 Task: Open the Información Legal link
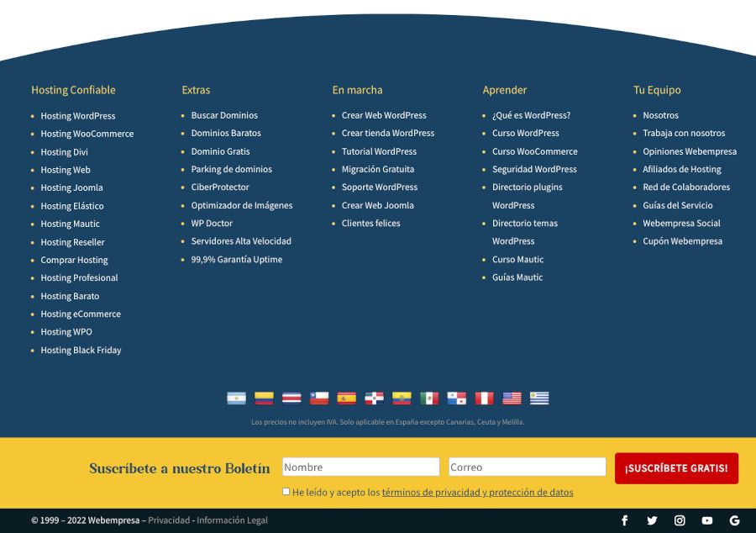pyautogui.click(x=232, y=520)
